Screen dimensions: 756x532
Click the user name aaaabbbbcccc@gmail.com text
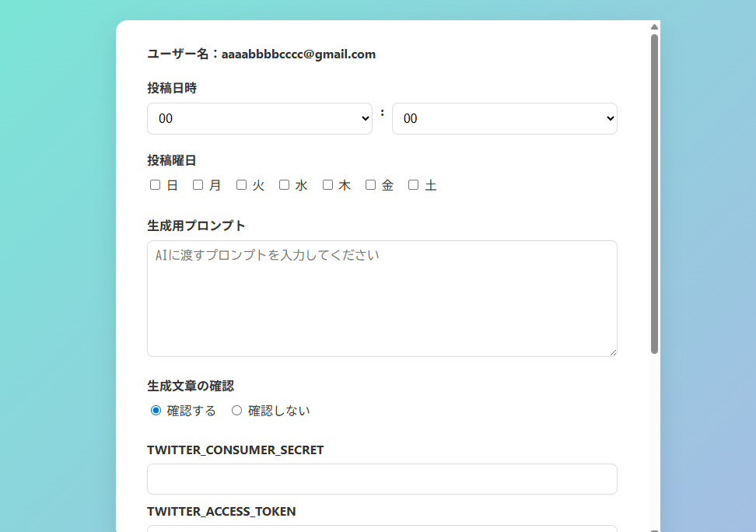click(299, 54)
